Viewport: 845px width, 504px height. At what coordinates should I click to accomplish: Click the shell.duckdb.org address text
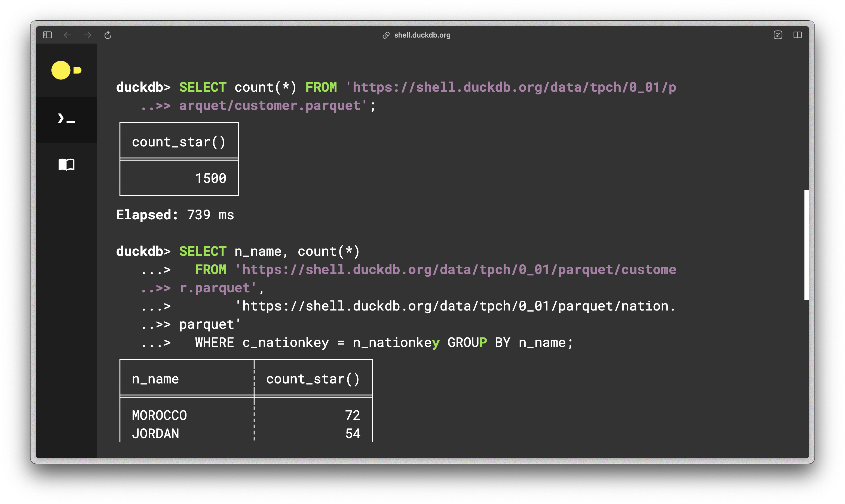422,35
